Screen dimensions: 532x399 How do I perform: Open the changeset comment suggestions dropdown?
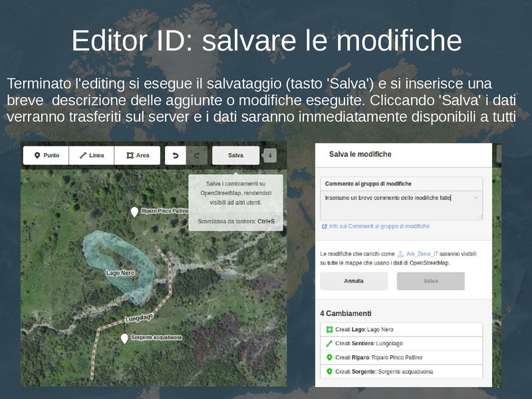476,198
